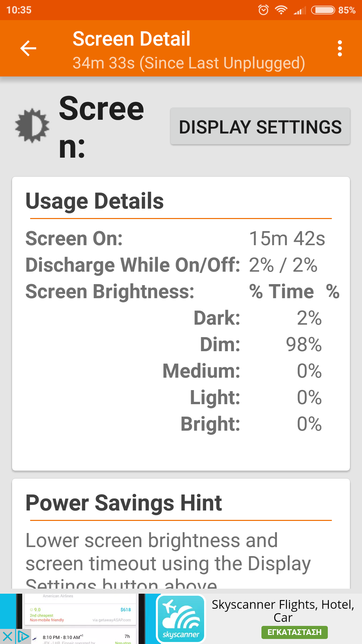
Task: Open the three-dot overflow menu
Action: [x=340, y=49]
